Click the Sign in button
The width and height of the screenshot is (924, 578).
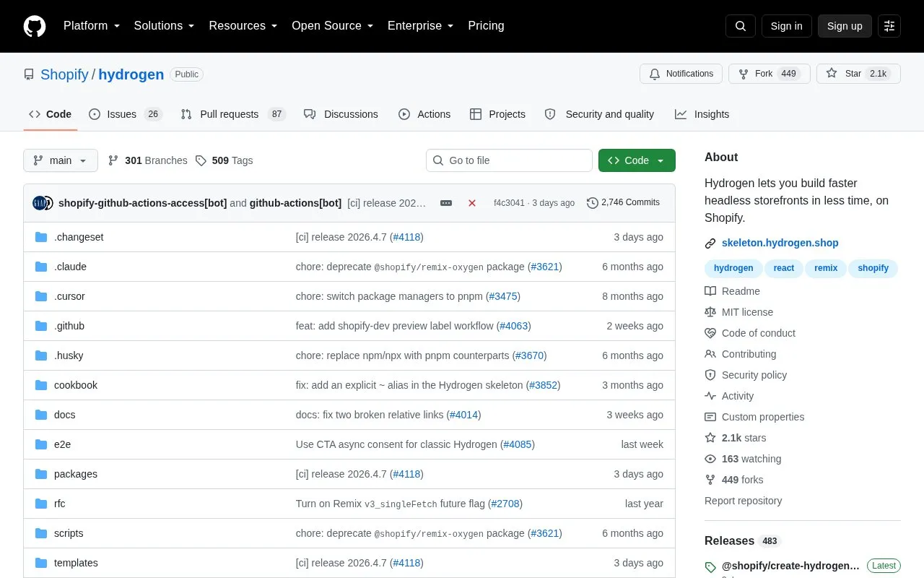pyautogui.click(x=786, y=26)
